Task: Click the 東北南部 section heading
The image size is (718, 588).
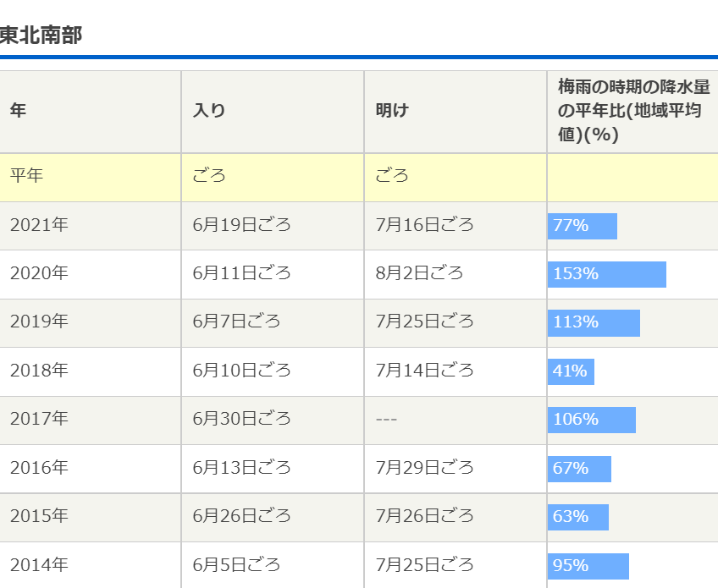Action: click(x=41, y=36)
